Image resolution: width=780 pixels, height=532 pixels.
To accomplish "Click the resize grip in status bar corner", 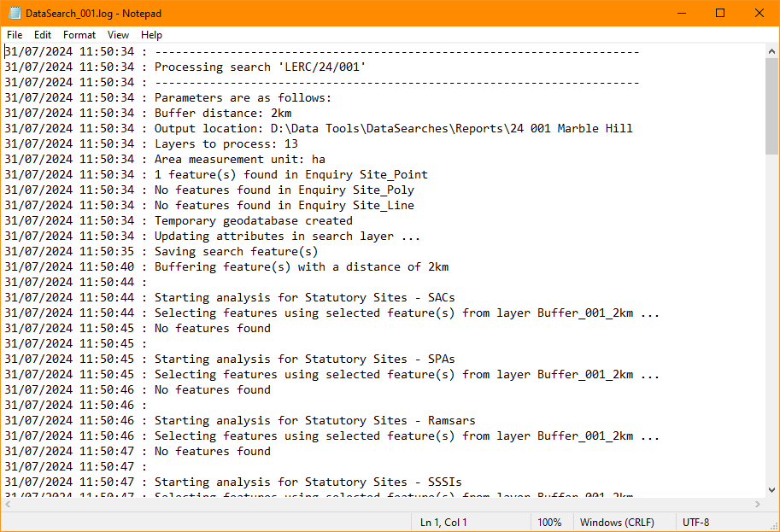I will click(773, 526).
